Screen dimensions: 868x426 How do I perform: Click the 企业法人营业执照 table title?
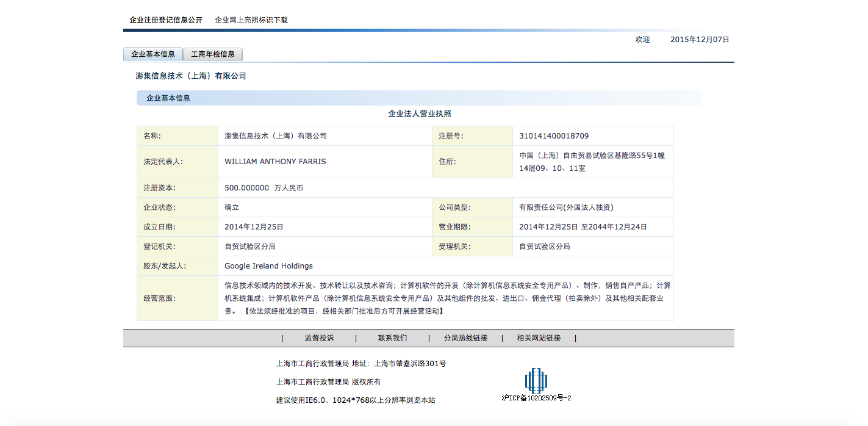(x=420, y=114)
